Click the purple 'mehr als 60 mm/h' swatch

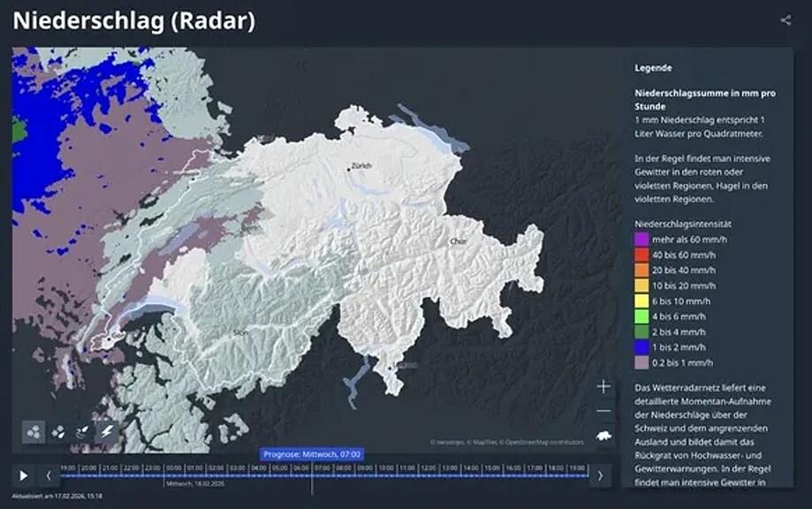point(642,239)
